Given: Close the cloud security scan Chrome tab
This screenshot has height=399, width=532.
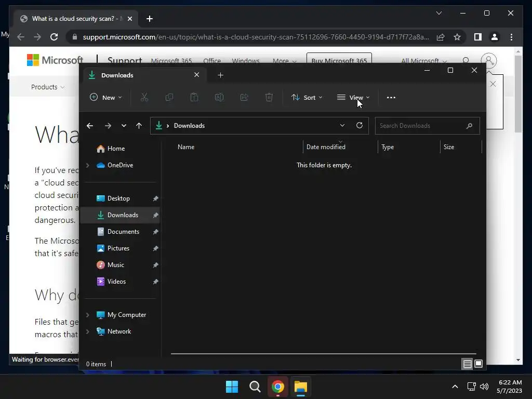Looking at the screenshot, I should pyautogui.click(x=129, y=19).
